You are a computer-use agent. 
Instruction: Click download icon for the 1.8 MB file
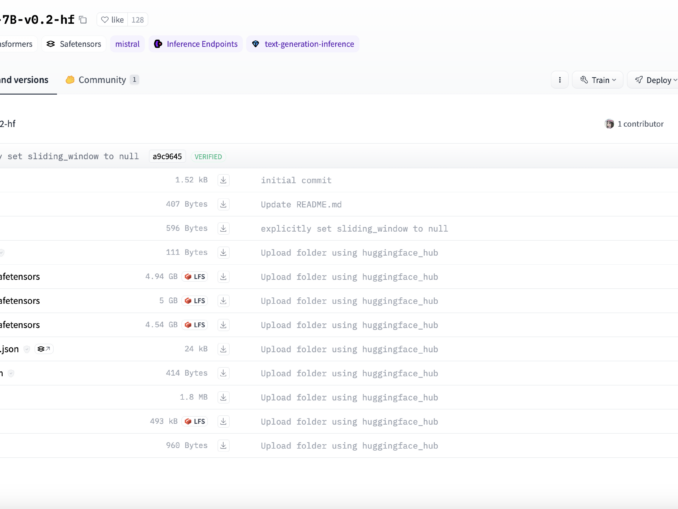coord(223,397)
